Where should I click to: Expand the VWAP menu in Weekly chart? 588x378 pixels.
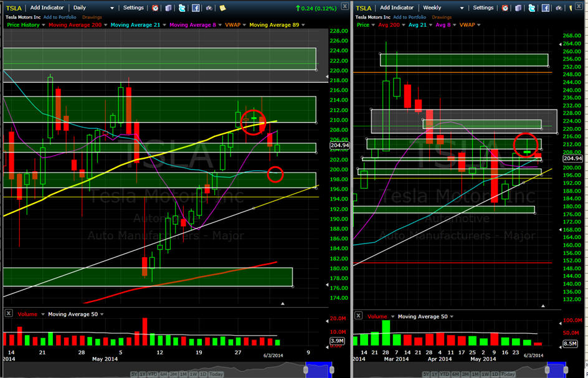pyautogui.click(x=479, y=25)
